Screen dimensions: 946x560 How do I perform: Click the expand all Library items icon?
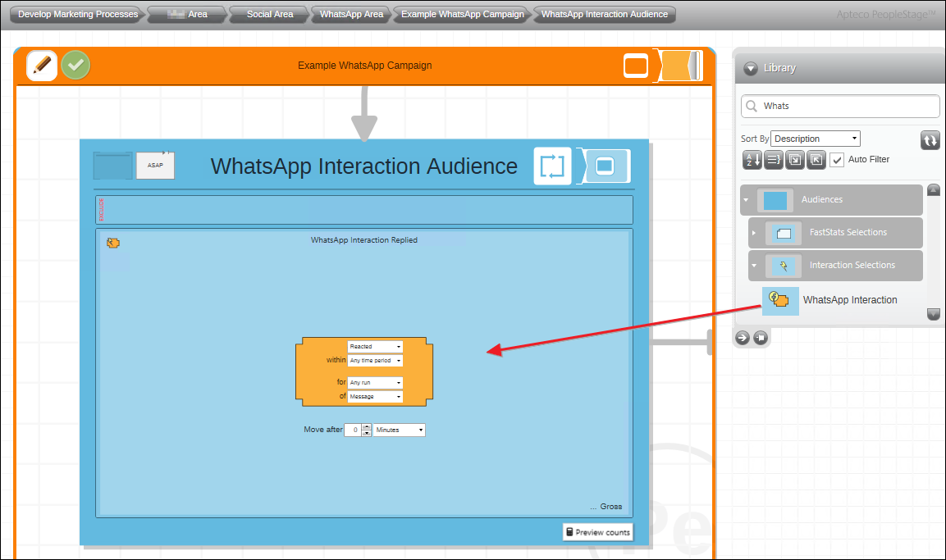[794, 160]
